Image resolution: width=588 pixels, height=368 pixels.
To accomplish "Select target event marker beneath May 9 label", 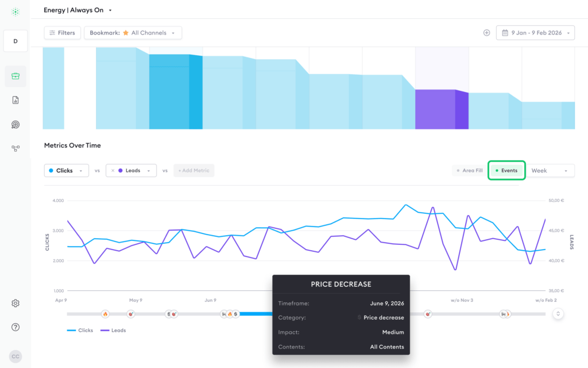I will 130,314.
